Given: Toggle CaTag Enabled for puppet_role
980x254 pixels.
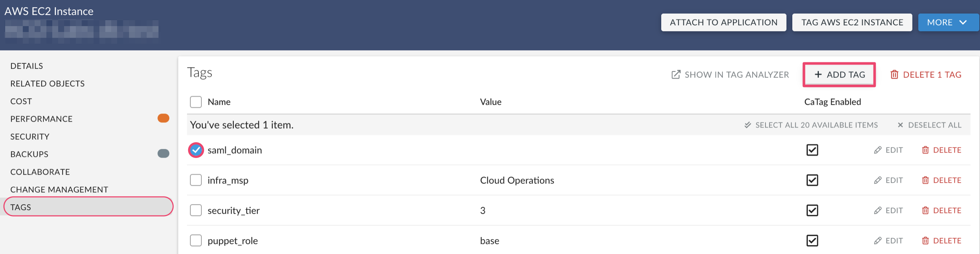Looking at the screenshot, I should click(x=812, y=241).
